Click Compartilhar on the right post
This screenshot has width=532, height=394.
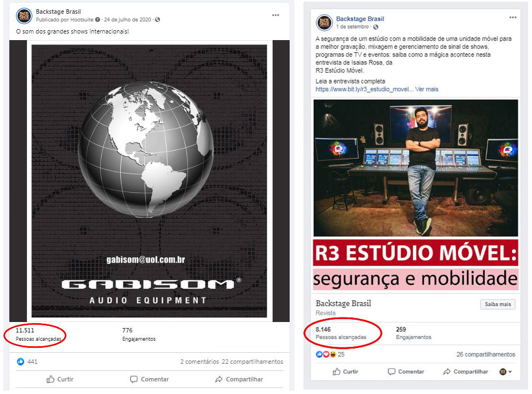[x=465, y=371]
